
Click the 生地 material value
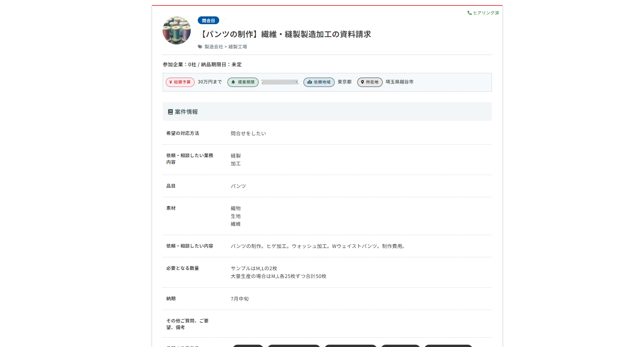[236, 216]
